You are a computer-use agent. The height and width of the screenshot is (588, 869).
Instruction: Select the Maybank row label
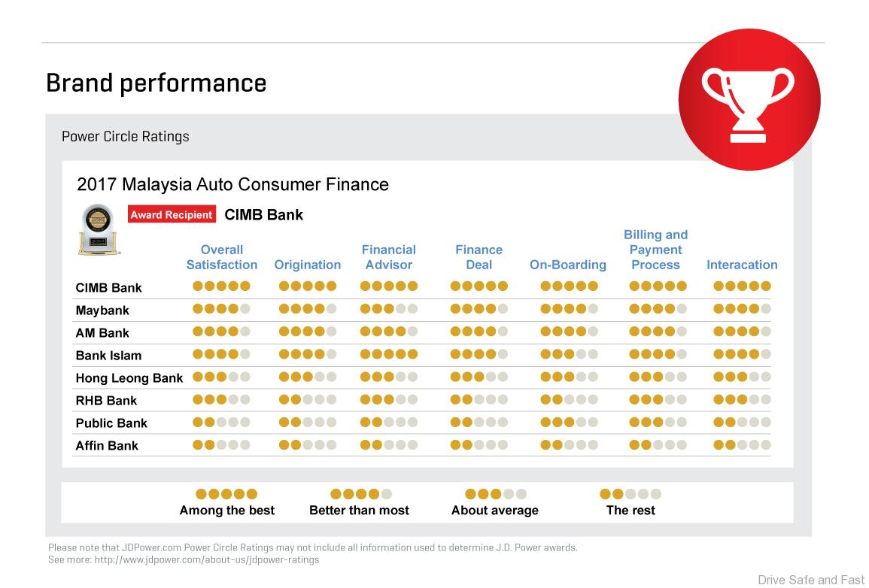pos(102,310)
